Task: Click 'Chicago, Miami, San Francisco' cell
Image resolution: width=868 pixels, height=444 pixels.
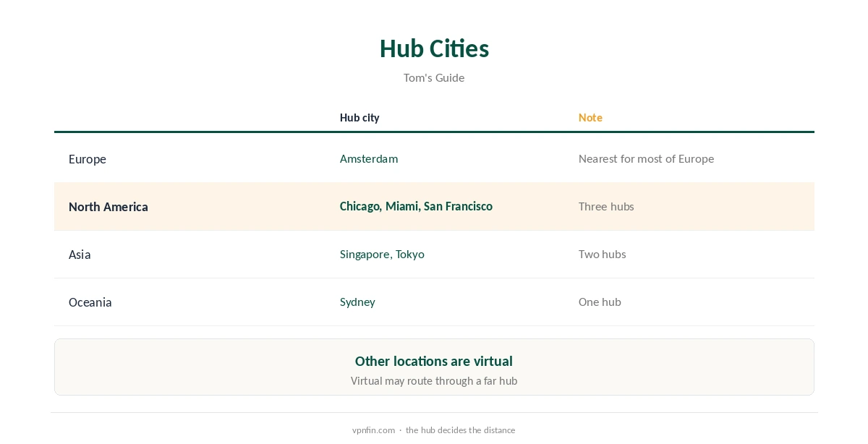Action: pyautogui.click(x=416, y=206)
